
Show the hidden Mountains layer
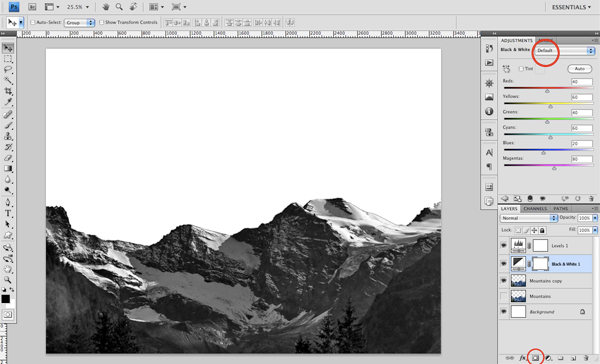click(504, 296)
